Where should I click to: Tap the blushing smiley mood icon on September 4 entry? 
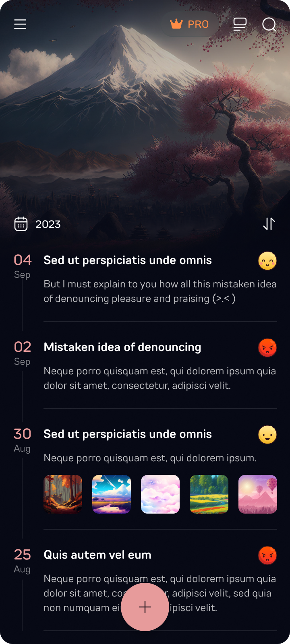point(267,261)
